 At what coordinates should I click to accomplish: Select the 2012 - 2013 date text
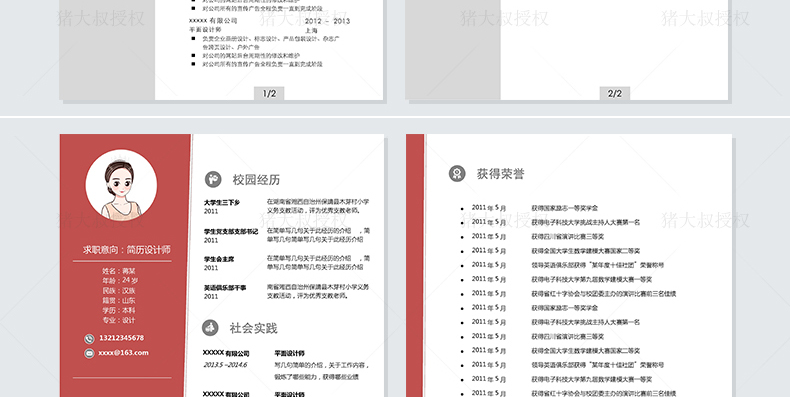[x=327, y=21]
